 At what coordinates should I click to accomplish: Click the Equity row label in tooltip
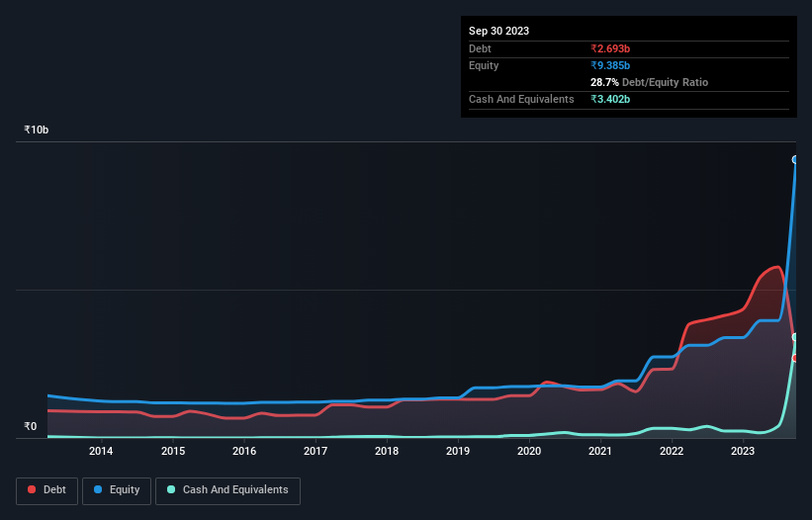[x=484, y=65]
